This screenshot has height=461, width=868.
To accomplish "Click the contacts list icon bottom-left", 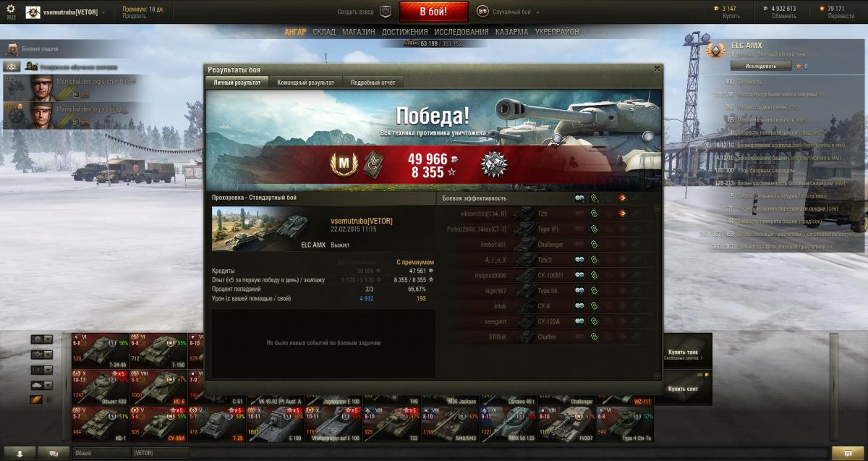I will [x=20, y=453].
